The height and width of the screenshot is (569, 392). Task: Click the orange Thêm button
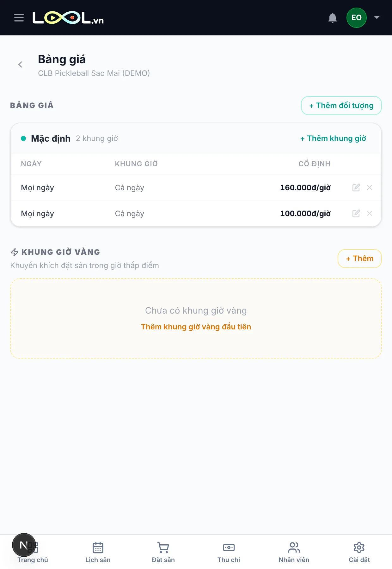360,259
